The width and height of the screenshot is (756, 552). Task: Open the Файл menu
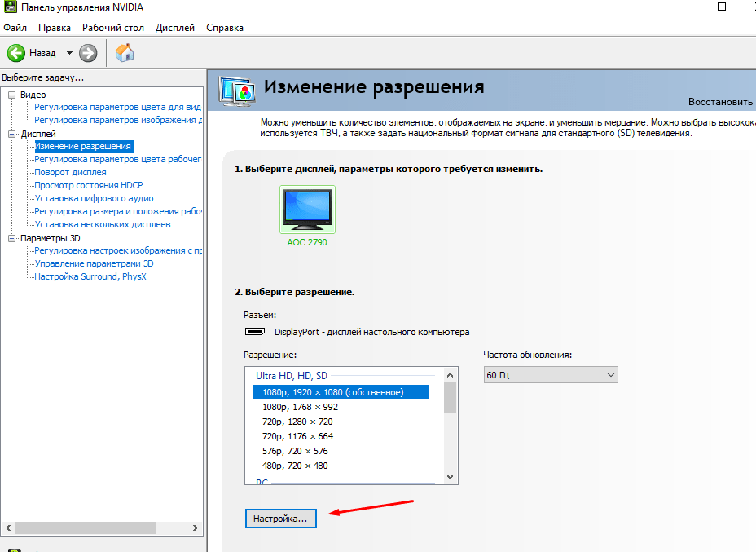pos(15,28)
